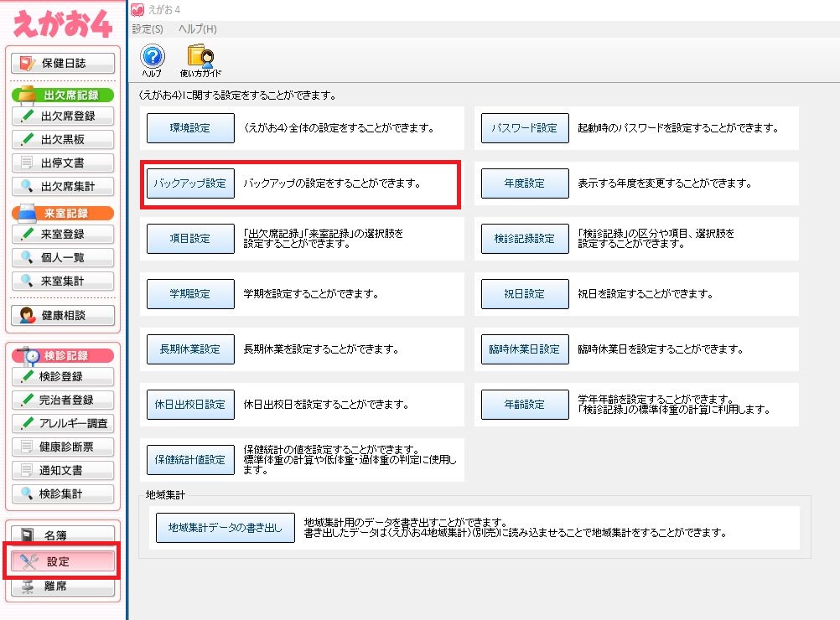
Task: Open 検診登録 in the sidebar
Action: (63, 377)
